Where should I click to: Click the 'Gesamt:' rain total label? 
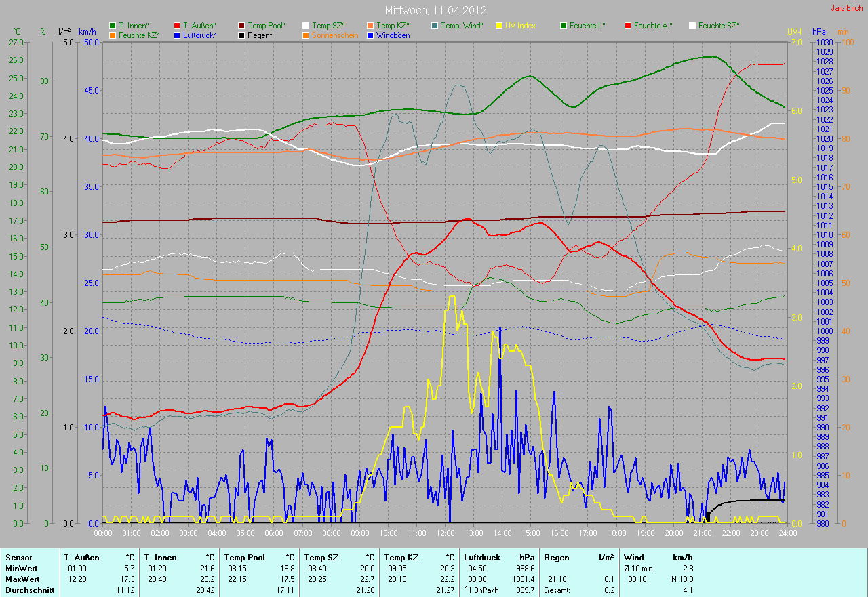[557, 590]
